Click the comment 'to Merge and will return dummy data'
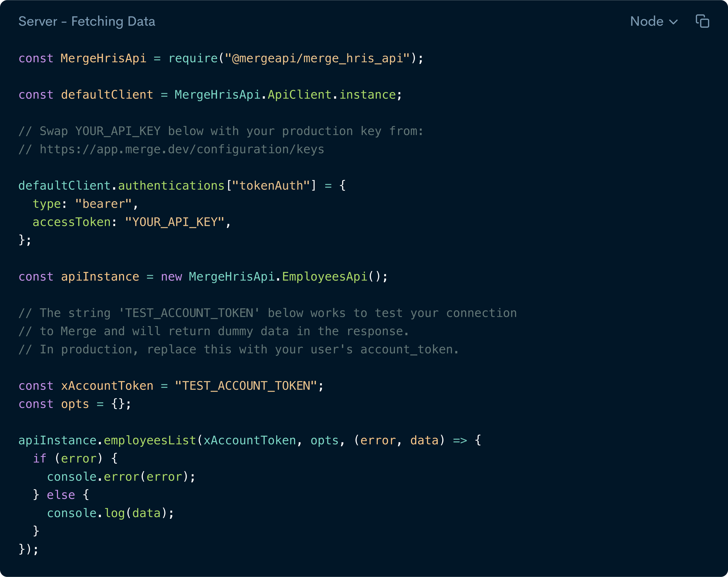728x577 pixels. [214, 331]
